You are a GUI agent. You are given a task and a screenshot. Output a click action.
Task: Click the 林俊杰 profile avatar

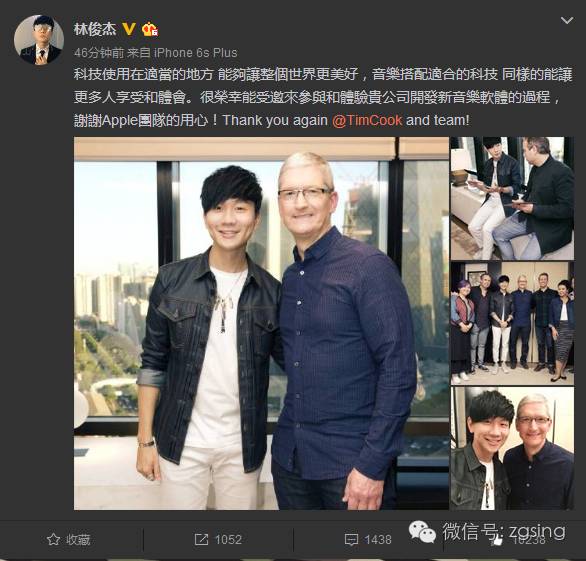point(39,40)
